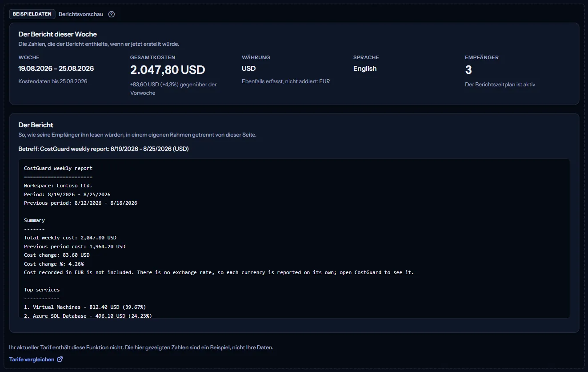Click the notice Ihr aktueller Tarif enthält diese Funktion nicht
Viewport: 588px width, 372px height.
tap(141, 348)
